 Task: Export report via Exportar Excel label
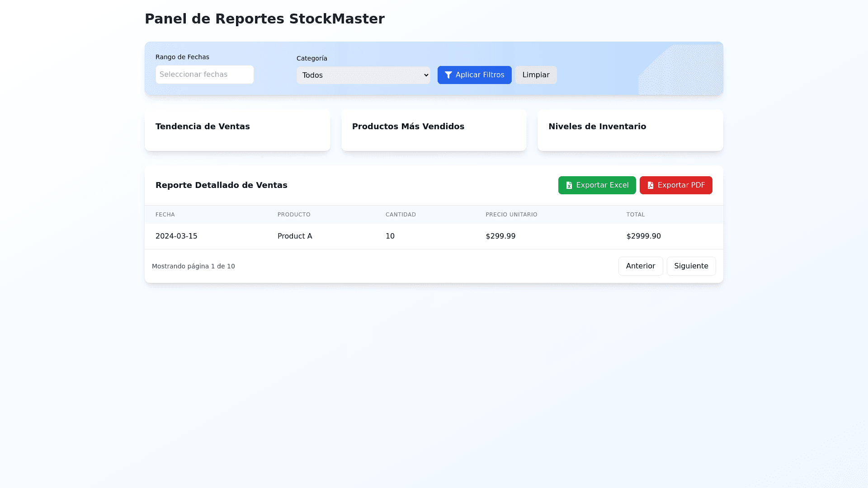(602, 185)
